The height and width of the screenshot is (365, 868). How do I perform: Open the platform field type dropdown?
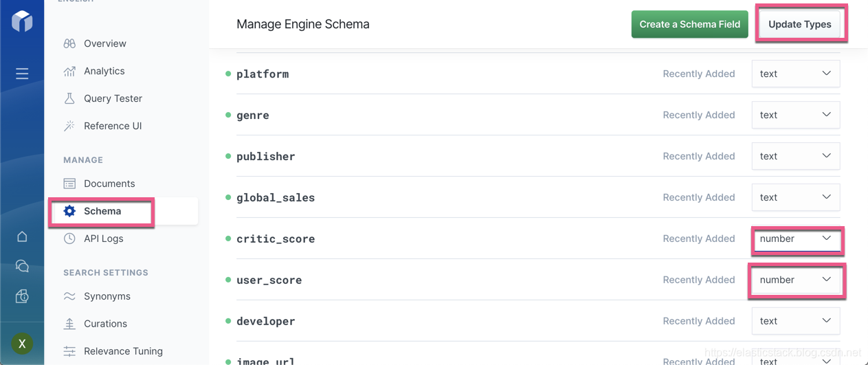click(x=795, y=74)
